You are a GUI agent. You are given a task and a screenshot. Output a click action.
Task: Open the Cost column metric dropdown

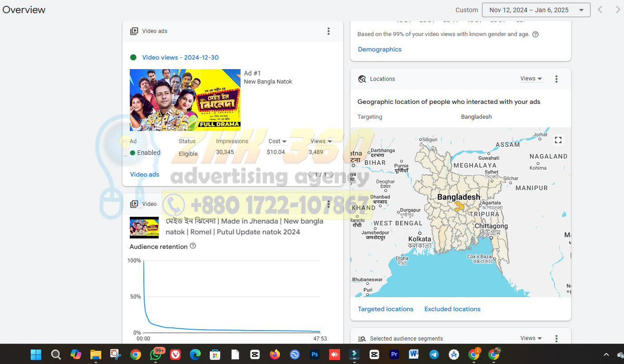click(278, 141)
